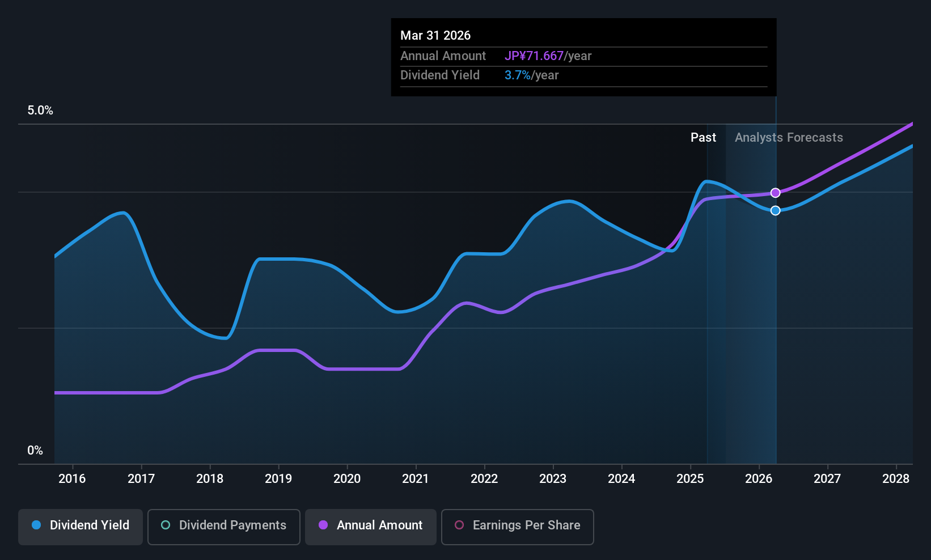Click the Mar 31 2026 tooltip date
Screen dimensions: 931x560
tap(435, 36)
